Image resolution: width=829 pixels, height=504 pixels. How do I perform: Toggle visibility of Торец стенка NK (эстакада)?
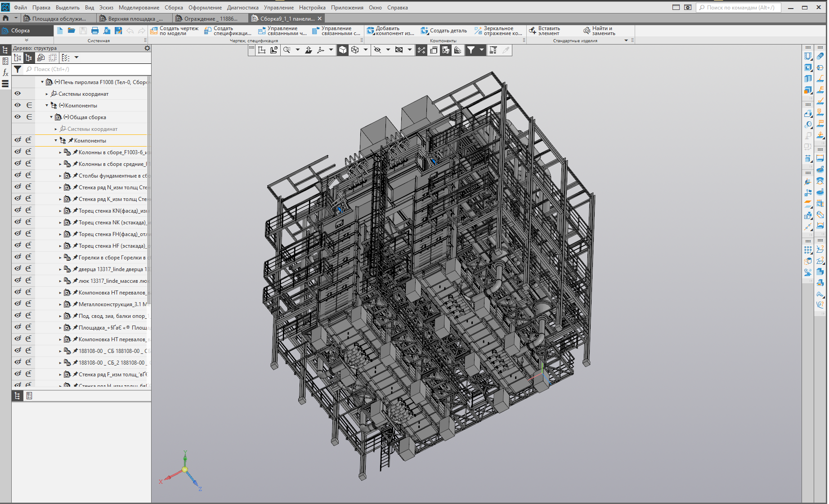18,222
